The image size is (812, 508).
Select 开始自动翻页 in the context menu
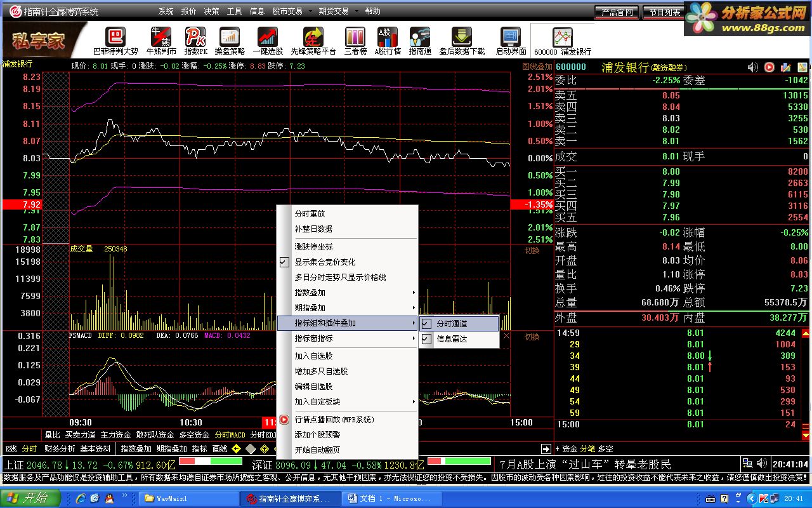click(x=348, y=450)
